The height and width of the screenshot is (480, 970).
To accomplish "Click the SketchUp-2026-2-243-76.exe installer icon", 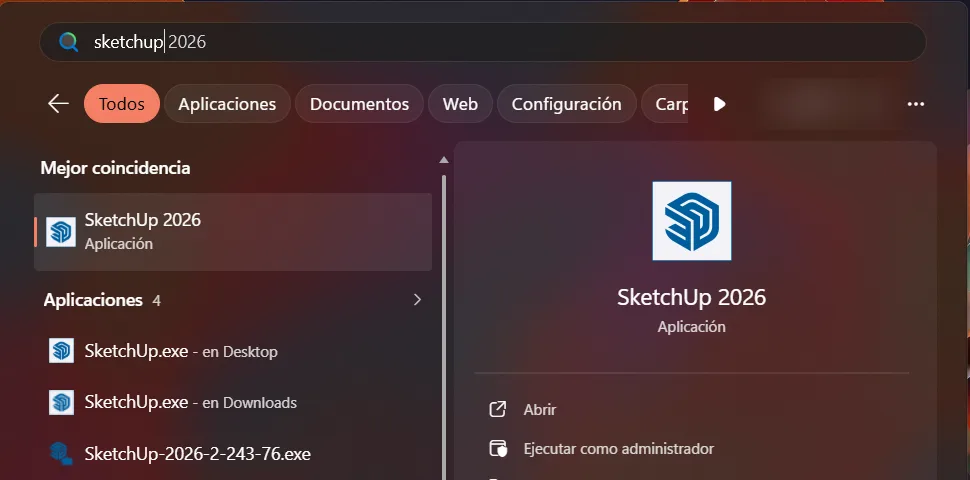I will [x=61, y=453].
